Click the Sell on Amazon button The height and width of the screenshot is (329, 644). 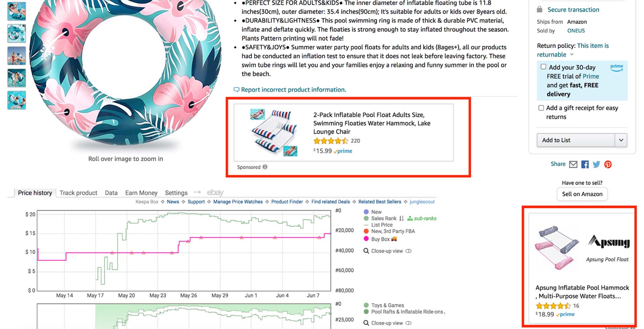tap(582, 194)
